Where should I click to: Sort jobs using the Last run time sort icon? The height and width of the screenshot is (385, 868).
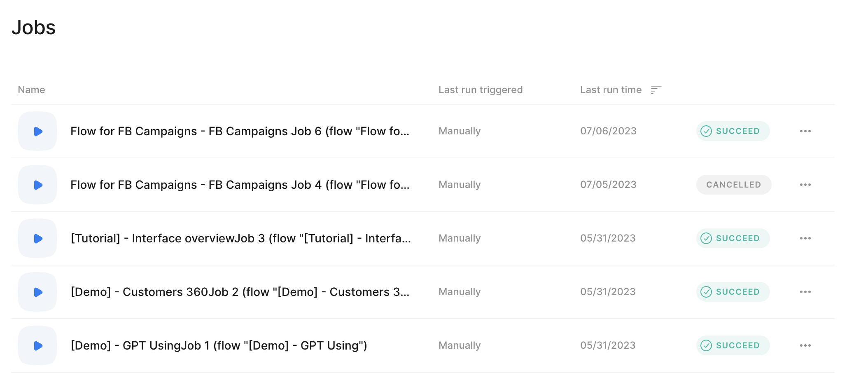(x=656, y=90)
